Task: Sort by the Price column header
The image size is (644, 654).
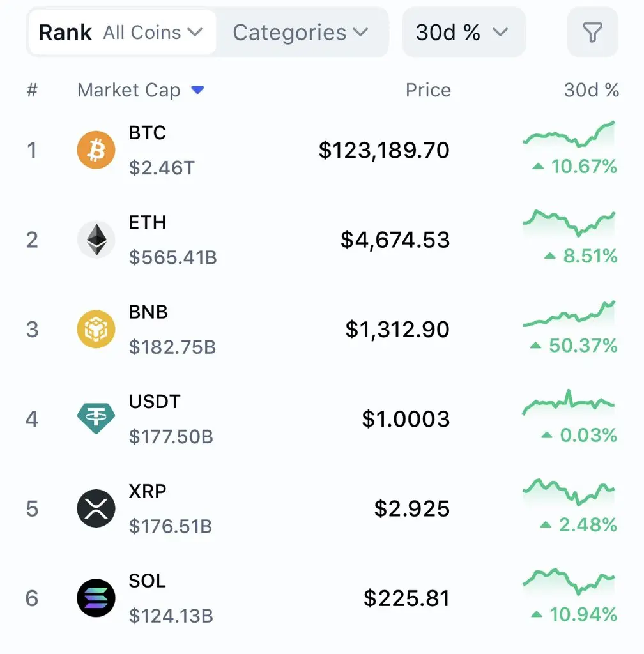Action: pyautogui.click(x=428, y=90)
